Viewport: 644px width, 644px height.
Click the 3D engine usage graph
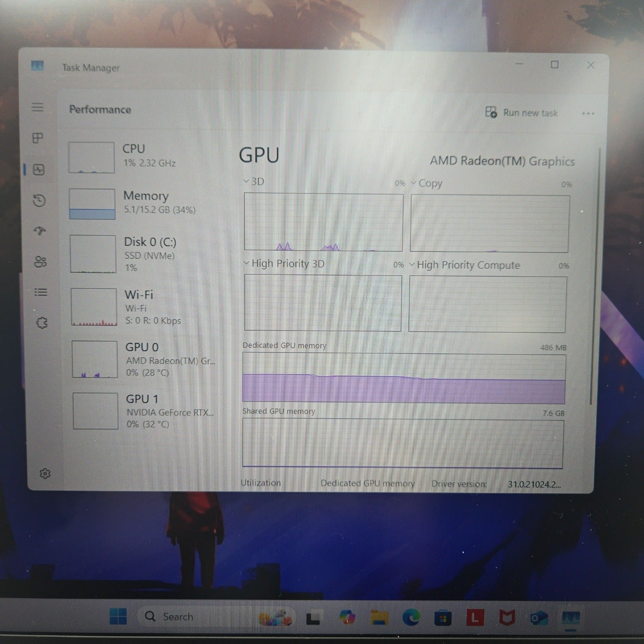click(323, 222)
